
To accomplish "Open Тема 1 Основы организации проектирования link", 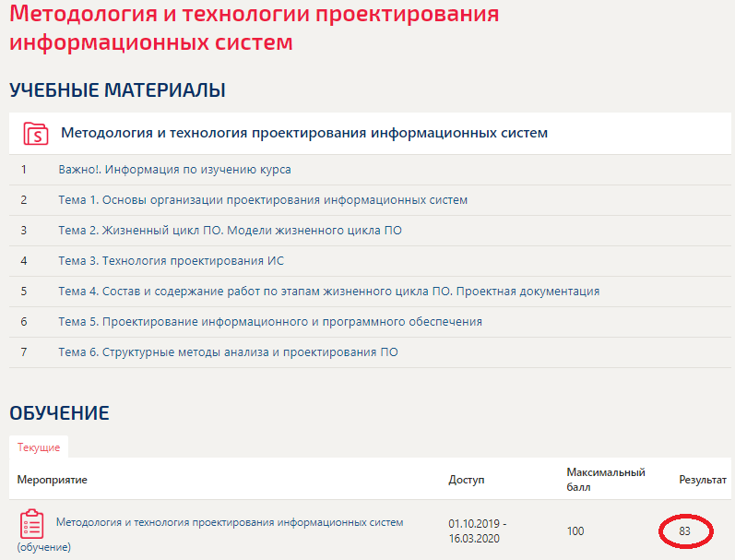I will tap(263, 200).
